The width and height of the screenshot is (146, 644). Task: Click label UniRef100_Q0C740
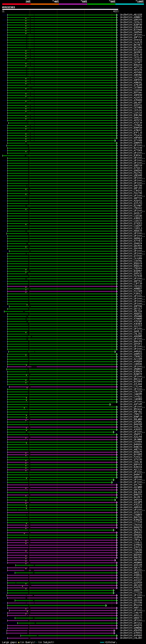click(x=131, y=485)
